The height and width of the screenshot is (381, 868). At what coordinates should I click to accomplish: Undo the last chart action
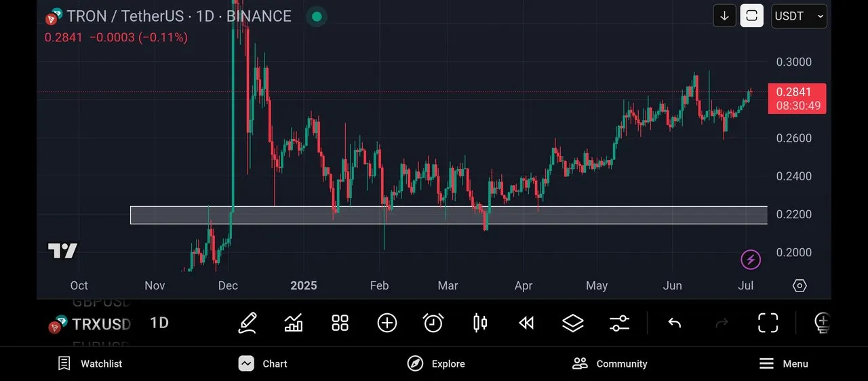click(674, 323)
